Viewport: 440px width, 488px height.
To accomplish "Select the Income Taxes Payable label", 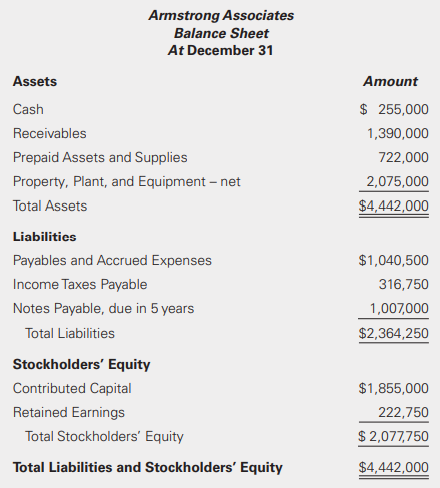I will (80, 285).
